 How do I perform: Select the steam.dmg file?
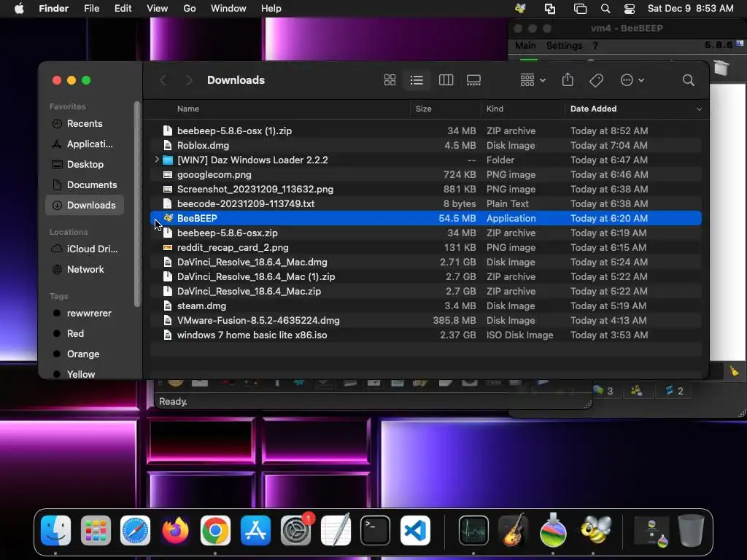(x=425, y=306)
